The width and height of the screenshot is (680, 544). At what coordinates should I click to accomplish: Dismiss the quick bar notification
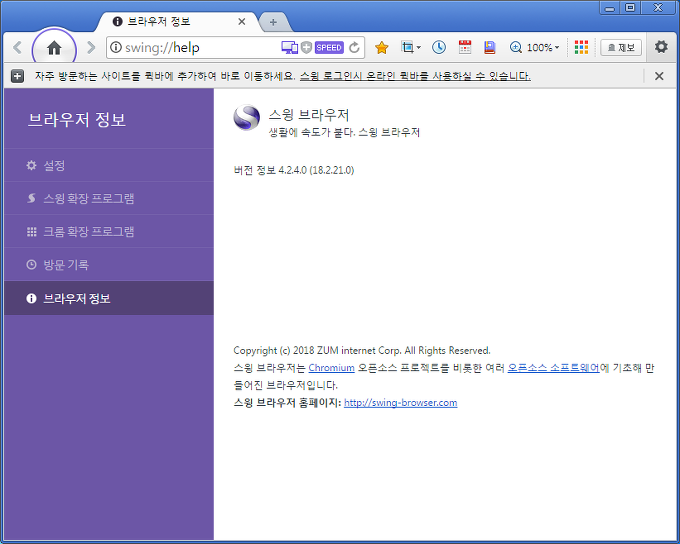coord(659,76)
